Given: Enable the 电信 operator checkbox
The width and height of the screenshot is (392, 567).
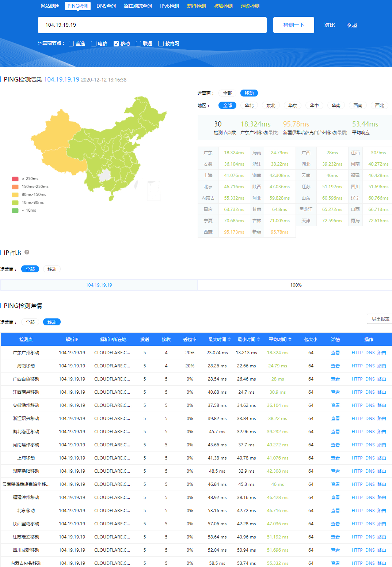Looking at the screenshot, I should tap(94, 44).
